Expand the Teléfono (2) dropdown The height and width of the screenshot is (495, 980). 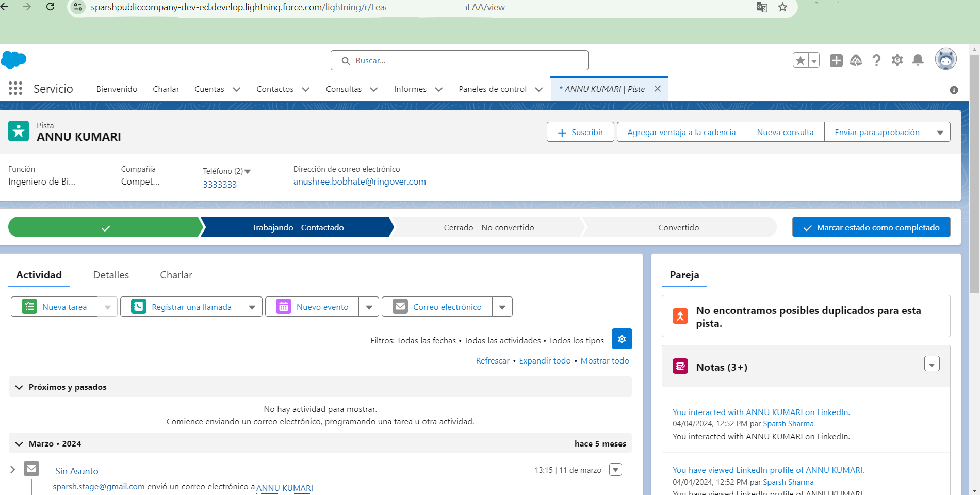(248, 171)
